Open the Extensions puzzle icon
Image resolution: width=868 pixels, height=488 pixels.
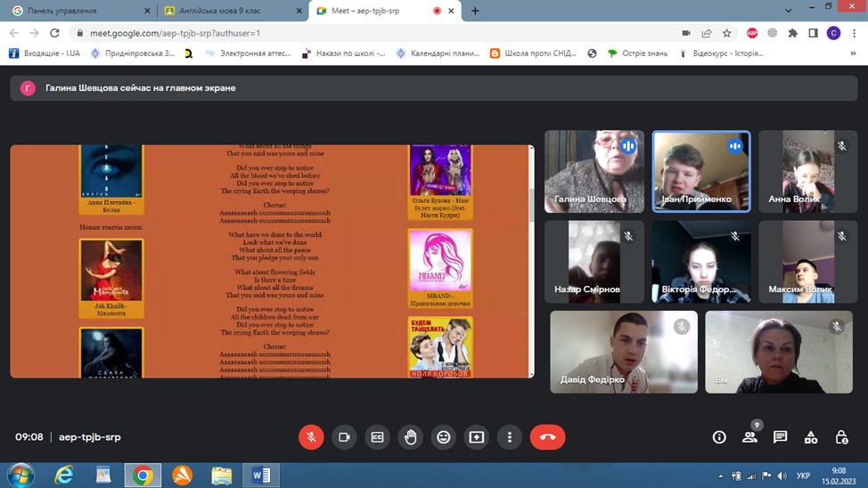coord(793,33)
